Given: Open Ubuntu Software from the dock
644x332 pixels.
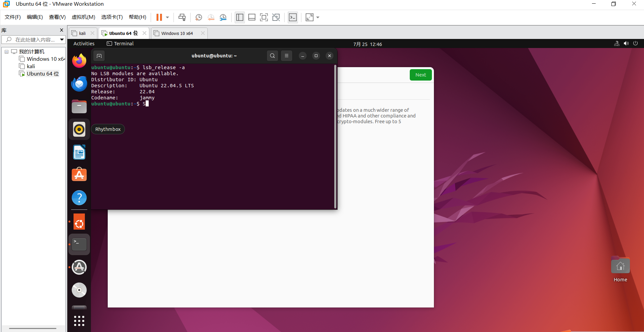Looking at the screenshot, I should (79, 175).
